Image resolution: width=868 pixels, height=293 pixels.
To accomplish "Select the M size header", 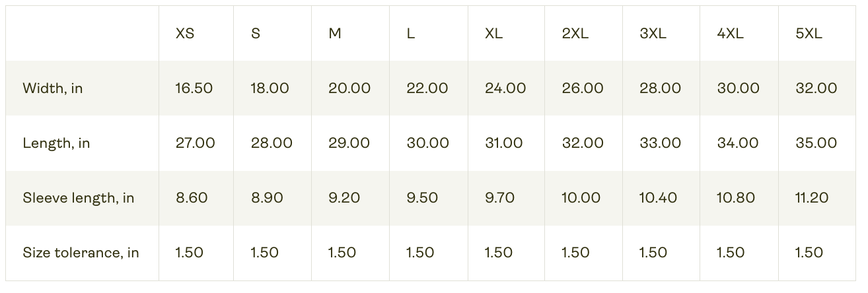I will tap(335, 34).
